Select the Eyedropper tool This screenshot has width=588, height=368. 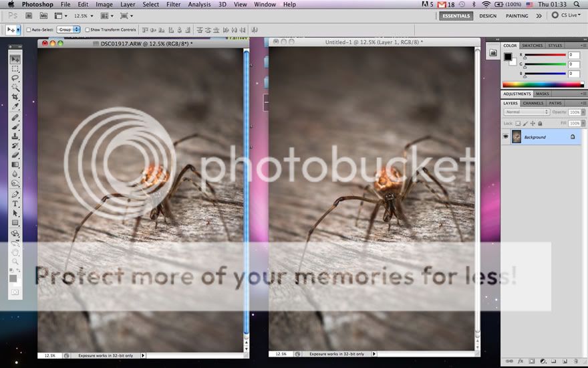[x=15, y=106]
